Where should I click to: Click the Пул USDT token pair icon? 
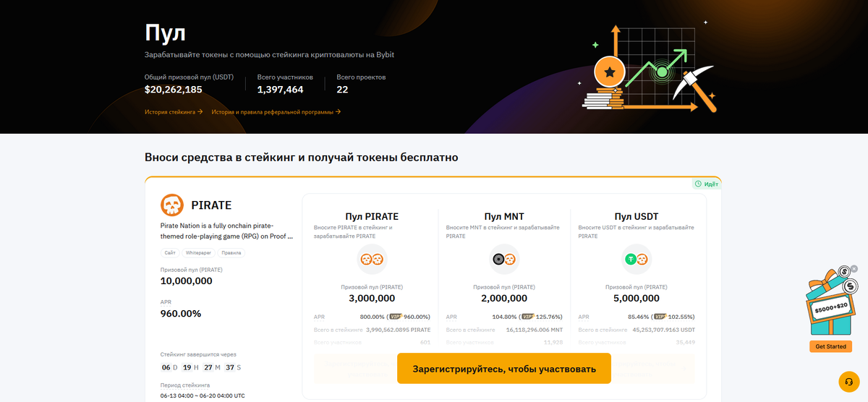[636, 259]
